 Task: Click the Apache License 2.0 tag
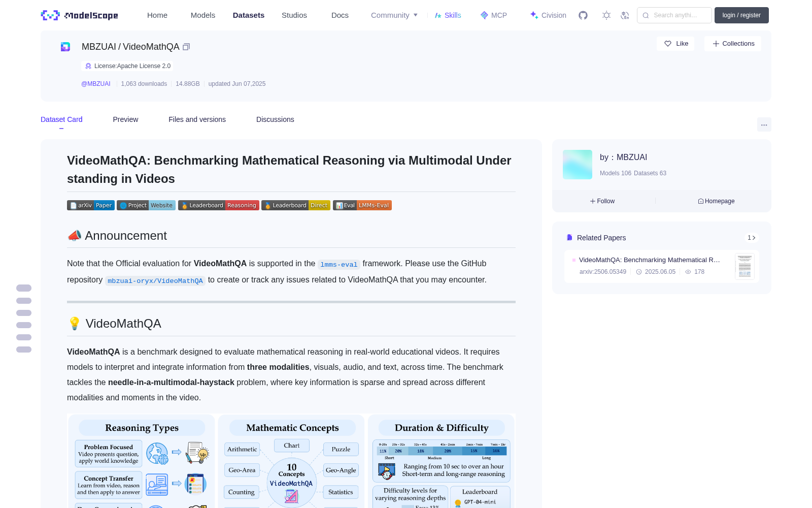pos(127,66)
